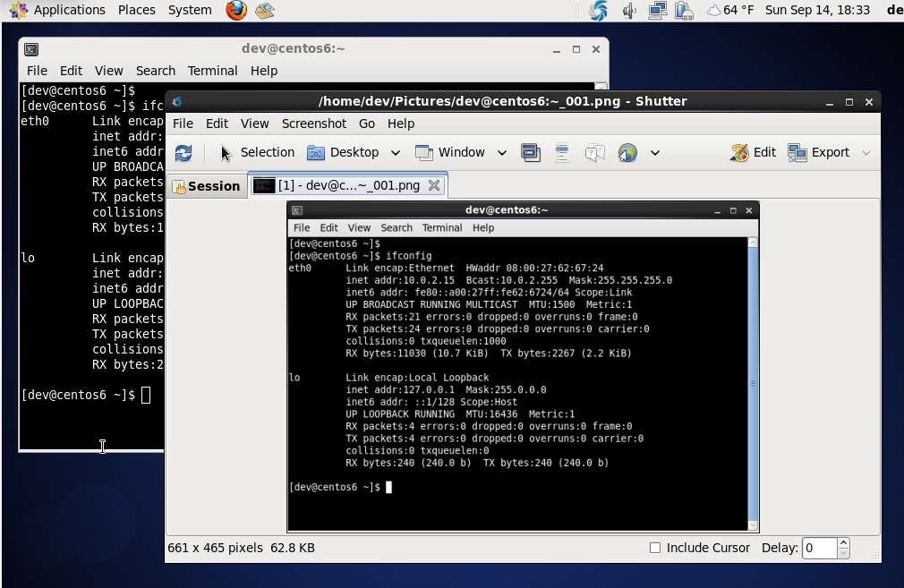Open Search menu in background terminal window
Viewport: 904px width, 588px height.
click(156, 71)
